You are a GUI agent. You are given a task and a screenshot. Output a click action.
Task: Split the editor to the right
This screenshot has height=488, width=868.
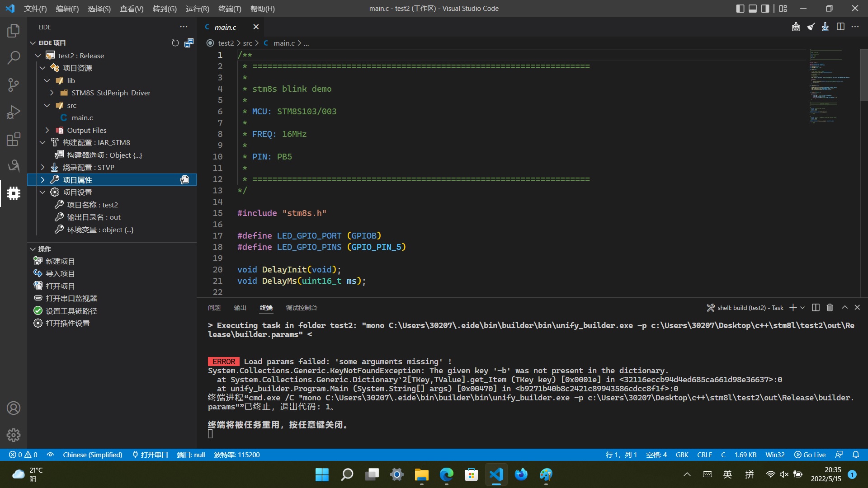[840, 27]
